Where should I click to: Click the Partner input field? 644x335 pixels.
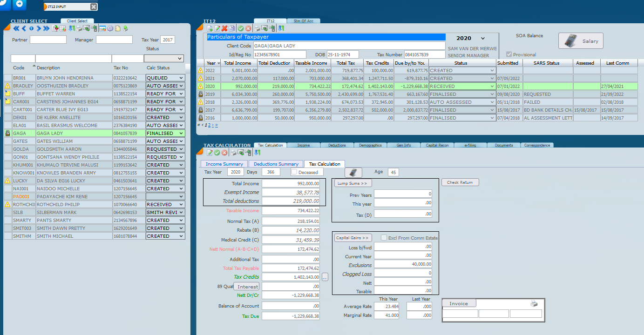coord(48,40)
